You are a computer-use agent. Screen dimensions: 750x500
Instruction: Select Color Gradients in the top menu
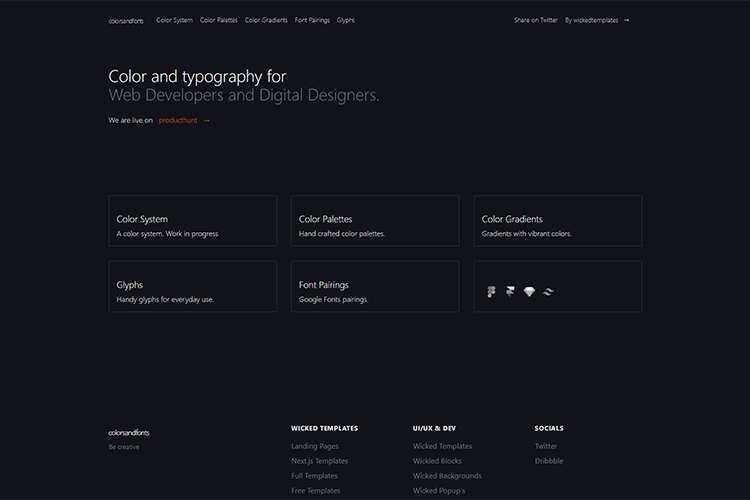click(x=266, y=20)
